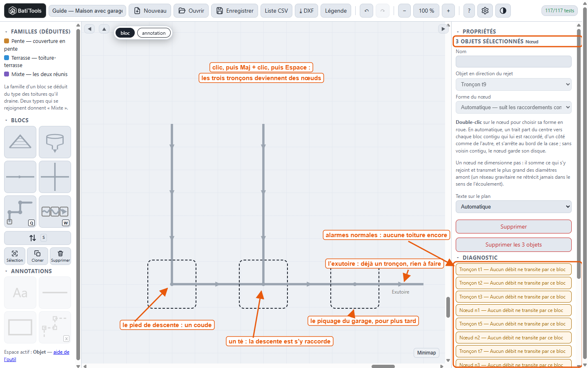
Task: Pick the cross junction block
Action: [x=55, y=177]
